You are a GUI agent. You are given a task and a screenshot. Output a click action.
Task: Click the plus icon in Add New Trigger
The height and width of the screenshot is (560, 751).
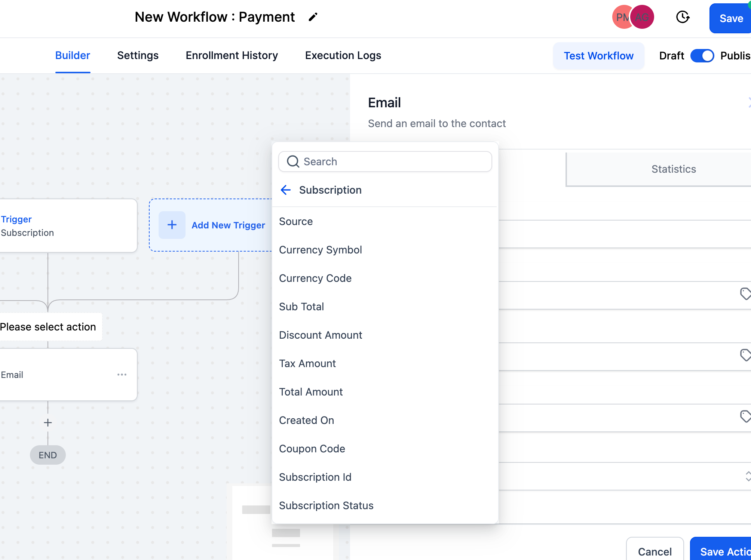pos(172,225)
